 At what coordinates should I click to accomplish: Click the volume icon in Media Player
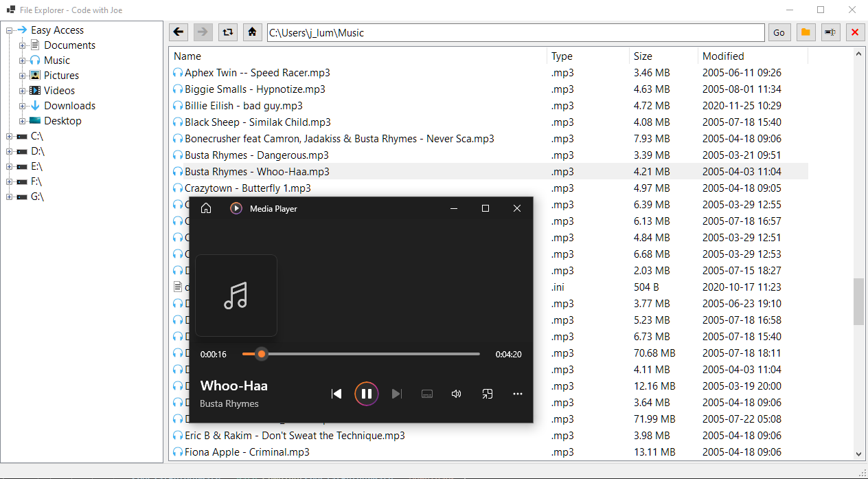457,393
